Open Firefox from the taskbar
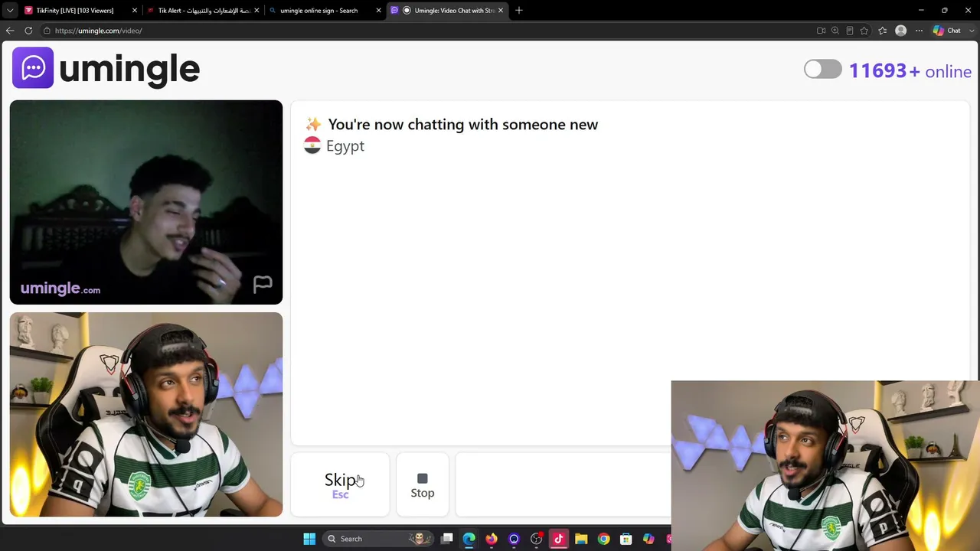The image size is (980, 551). pyautogui.click(x=492, y=539)
